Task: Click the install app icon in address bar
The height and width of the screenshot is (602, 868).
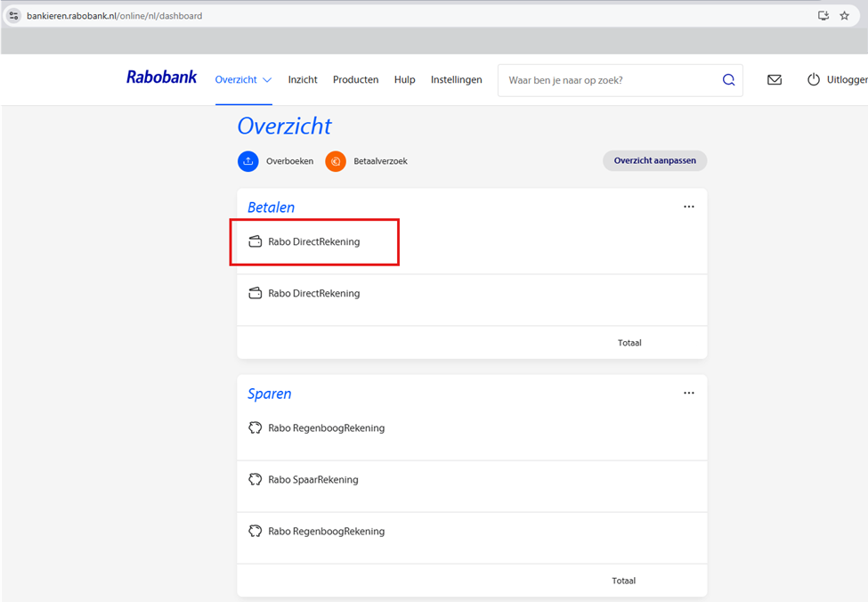Action: (823, 15)
